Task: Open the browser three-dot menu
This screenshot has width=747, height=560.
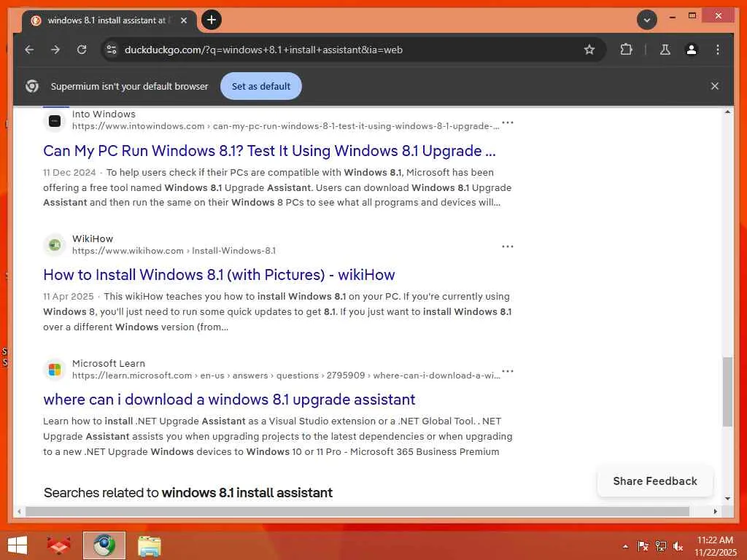Action: click(718, 50)
